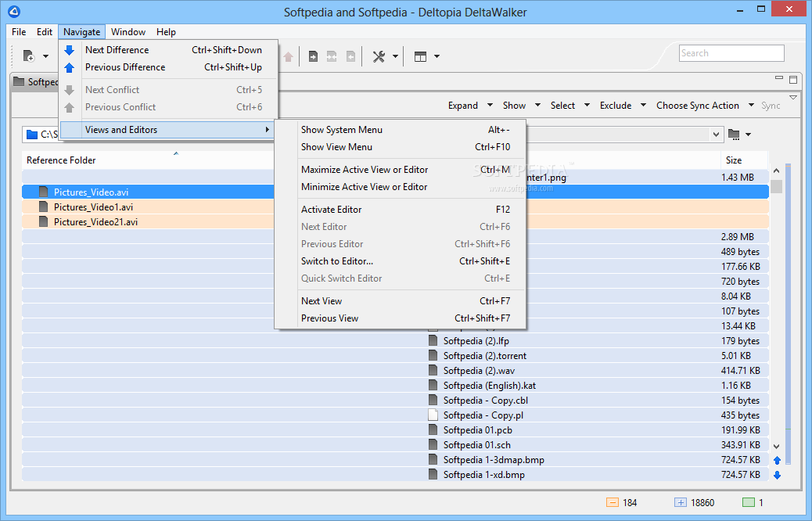812x521 pixels.
Task: Click the Show button
Action: click(x=514, y=105)
